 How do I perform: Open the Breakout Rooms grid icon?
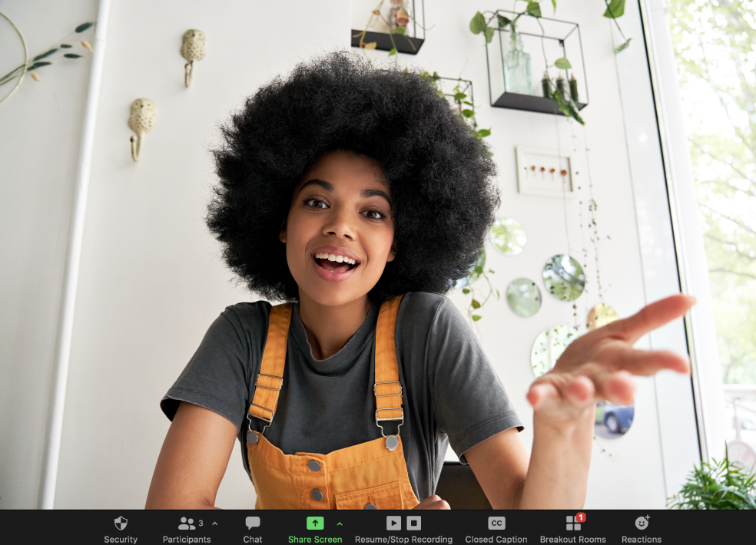click(573, 524)
